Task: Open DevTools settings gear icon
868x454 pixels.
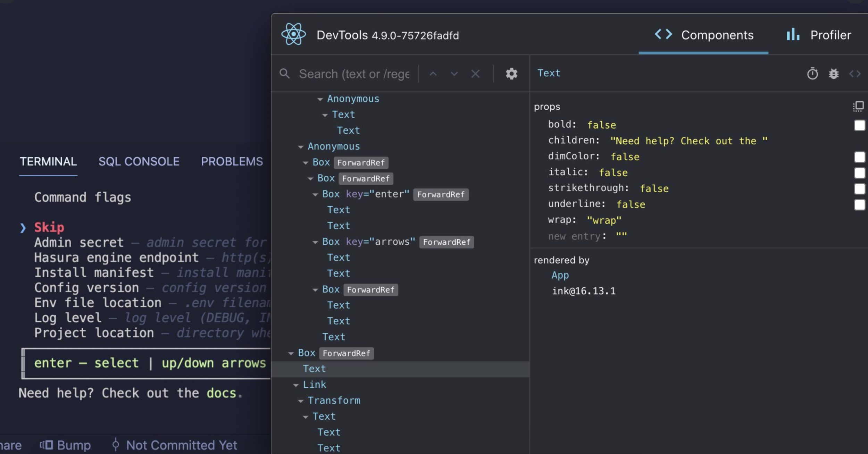Action: click(511, 74)
